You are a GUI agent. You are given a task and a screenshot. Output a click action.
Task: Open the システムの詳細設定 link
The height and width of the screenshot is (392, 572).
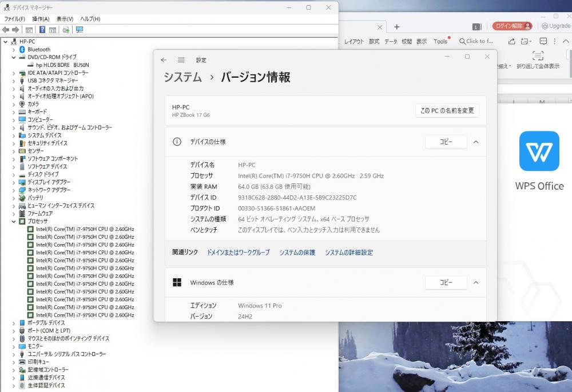tap(349, 253)
